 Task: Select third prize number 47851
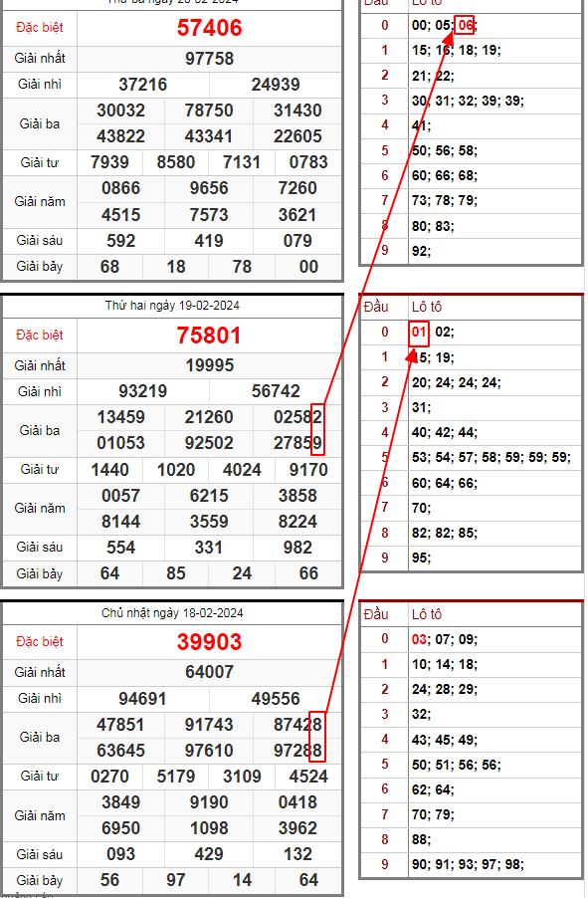[x=120, y=725]
